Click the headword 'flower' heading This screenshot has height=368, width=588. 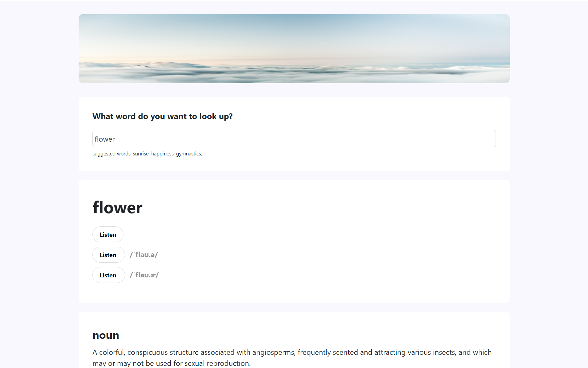[117, 207]
